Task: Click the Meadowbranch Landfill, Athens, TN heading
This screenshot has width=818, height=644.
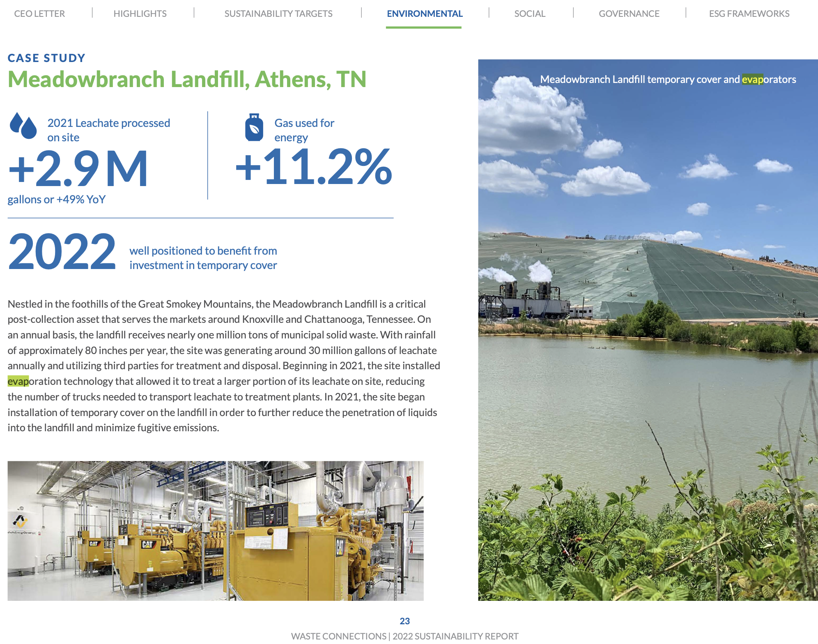Action: (x=187, y=79)
